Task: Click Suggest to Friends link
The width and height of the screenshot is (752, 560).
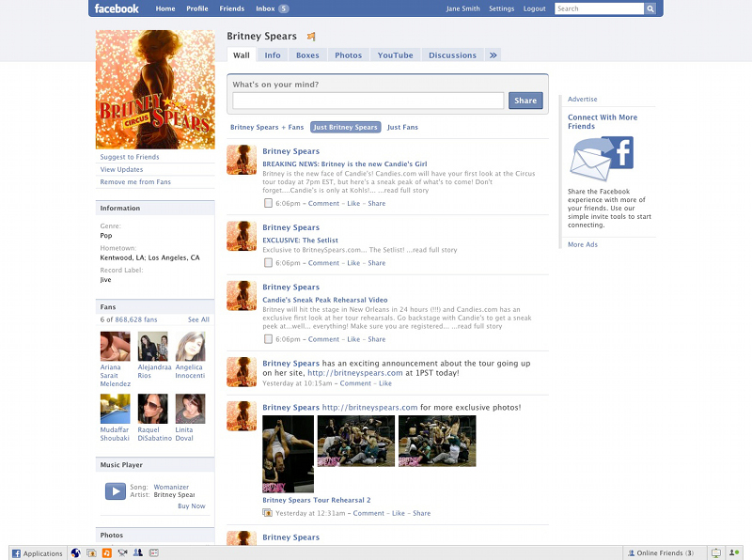Action: [130, 157]
